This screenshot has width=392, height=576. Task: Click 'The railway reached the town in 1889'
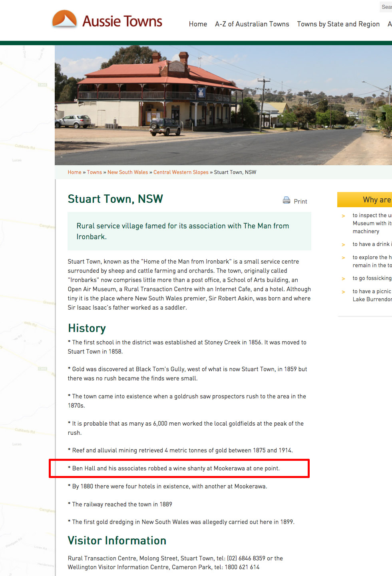120,504
